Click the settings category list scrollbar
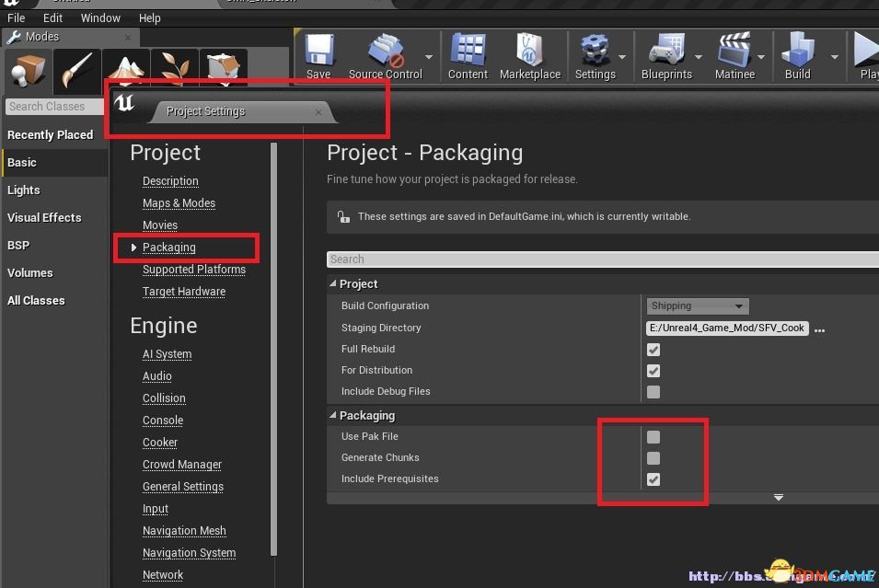This screenshot has width=879, height=588. pos(273,349)
